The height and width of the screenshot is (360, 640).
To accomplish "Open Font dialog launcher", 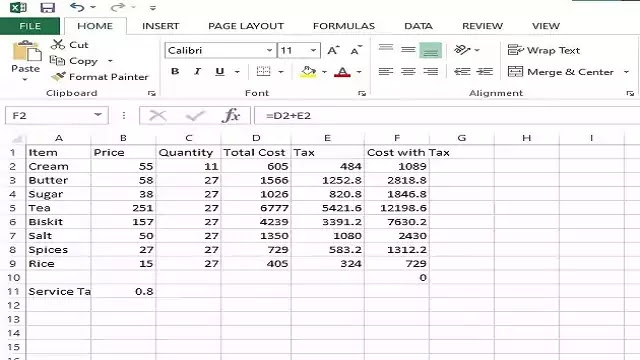I will 362,93.
